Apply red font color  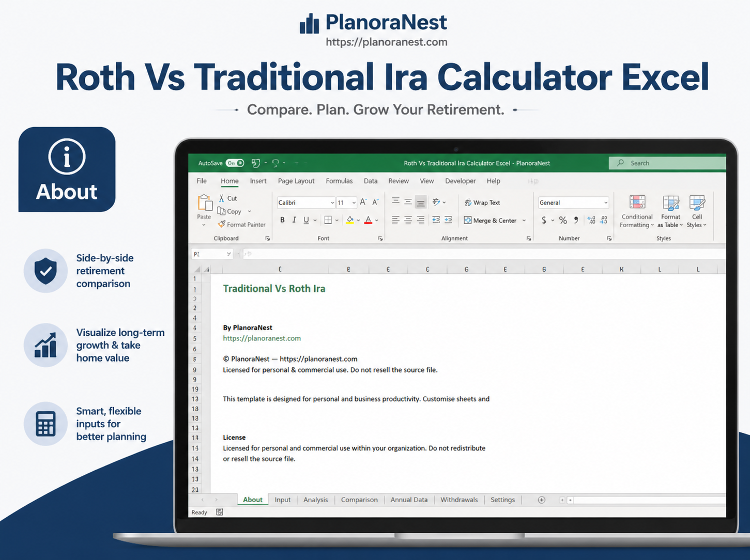tap(368, 220)
